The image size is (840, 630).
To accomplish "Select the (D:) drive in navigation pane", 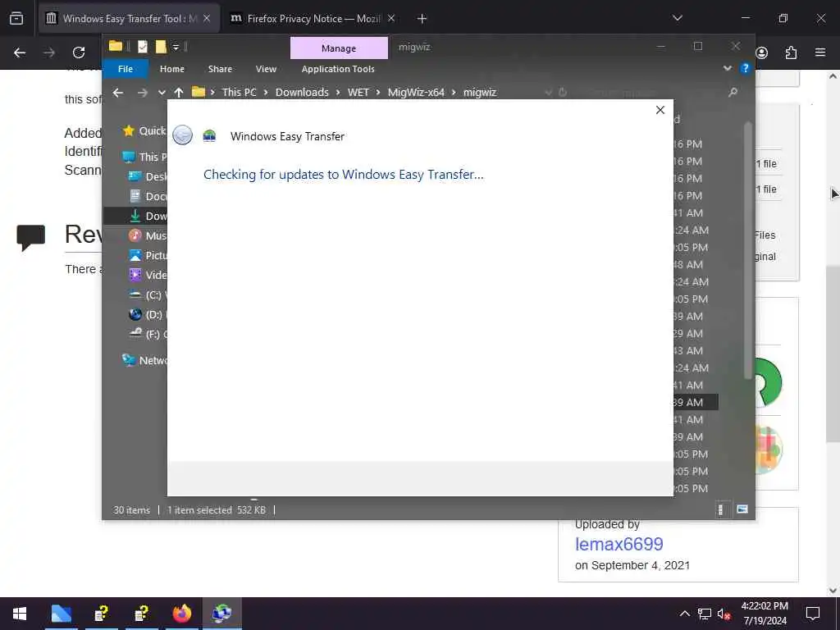I will click(148, 314).
